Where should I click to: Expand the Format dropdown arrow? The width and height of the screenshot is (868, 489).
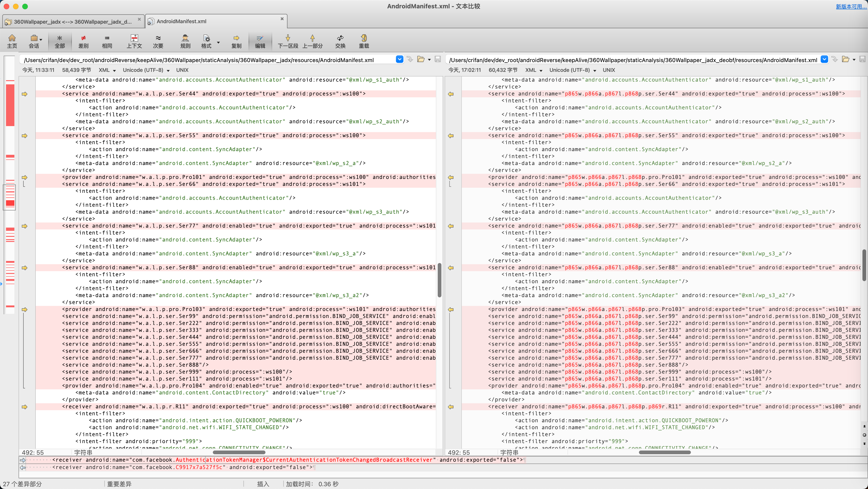(x=218, y=42)
